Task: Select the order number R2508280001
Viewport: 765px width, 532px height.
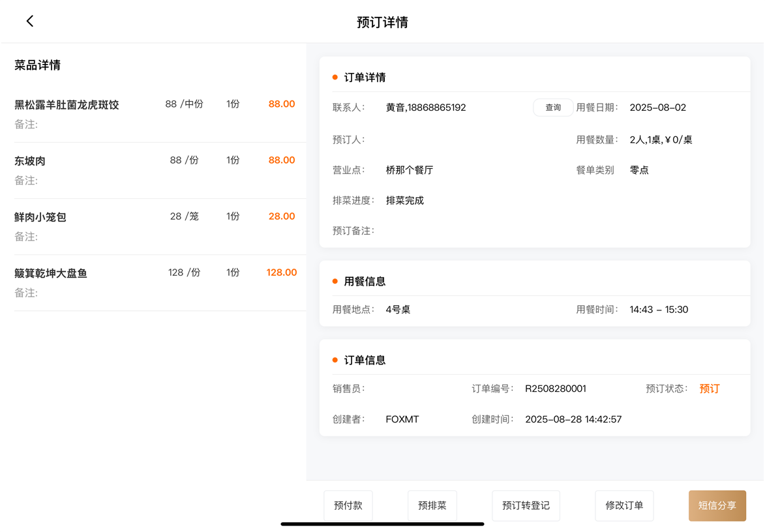Action: [x=556, y=389]
